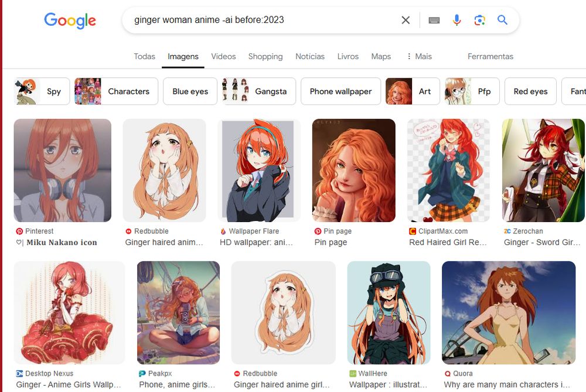Click the Google logo
The height and width of the screenshot is (392, 586).
click(70, 21)
